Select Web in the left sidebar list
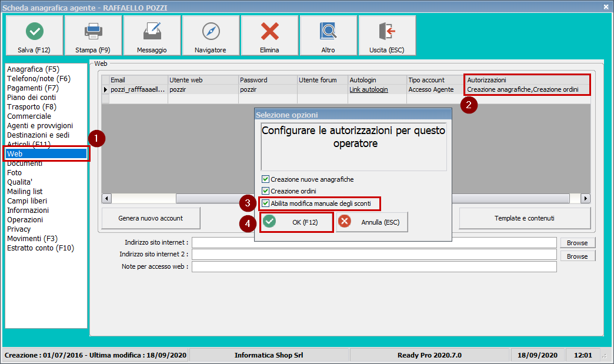This screenshot has width=614, height=364. [46, 154]
